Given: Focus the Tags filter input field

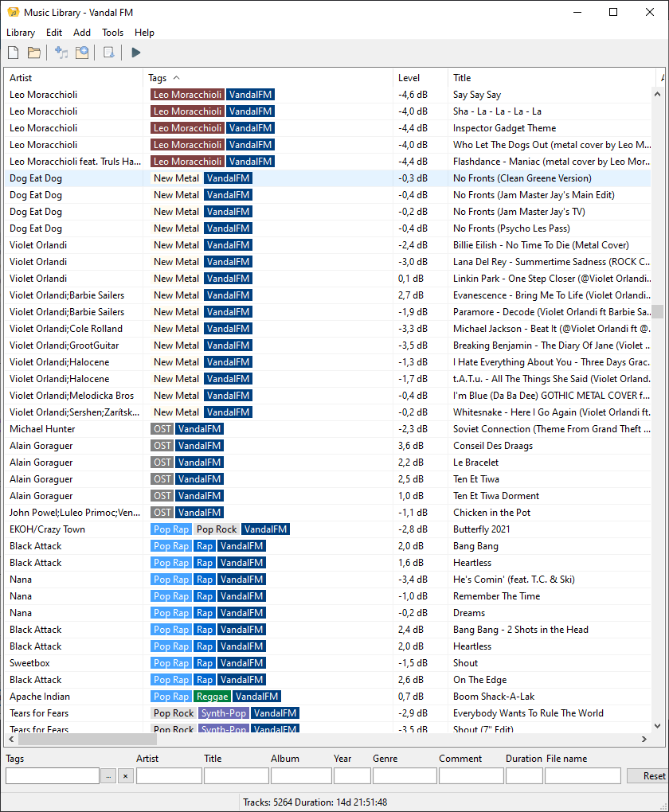Looking at the screenshot, I should [x=53, y=775].
